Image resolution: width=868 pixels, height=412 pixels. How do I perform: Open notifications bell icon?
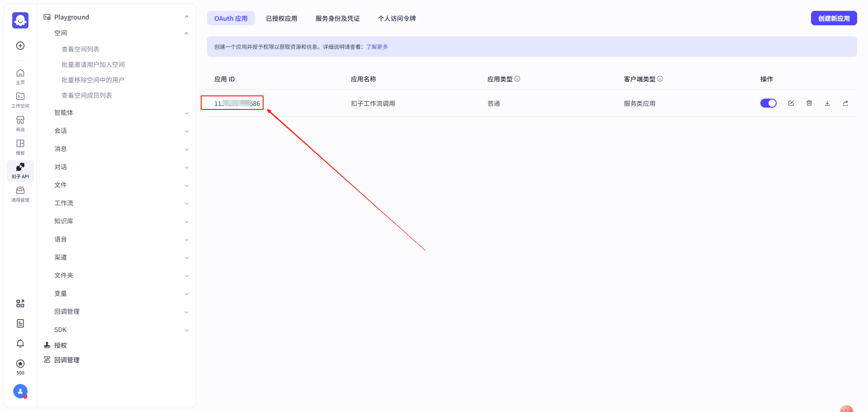(x=20, y=344)
